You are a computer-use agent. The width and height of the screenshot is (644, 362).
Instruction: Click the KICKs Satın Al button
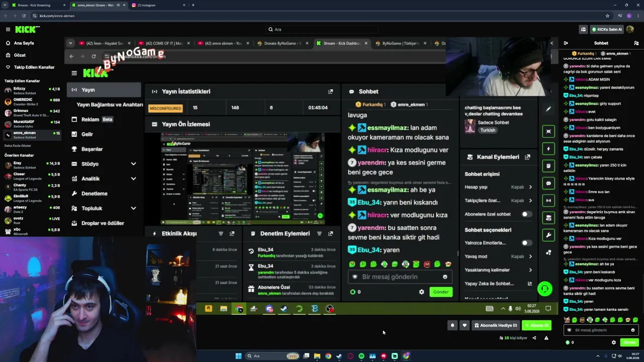[607, 29]
